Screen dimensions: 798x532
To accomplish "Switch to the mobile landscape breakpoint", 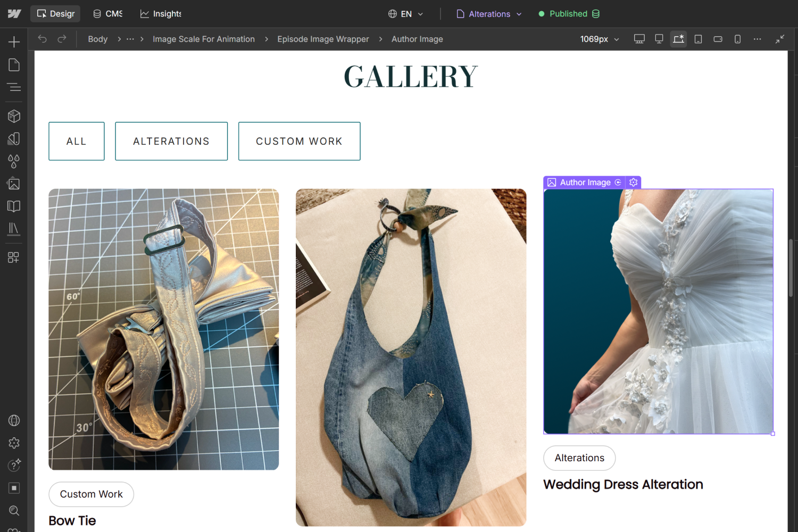I will [718, 39].
